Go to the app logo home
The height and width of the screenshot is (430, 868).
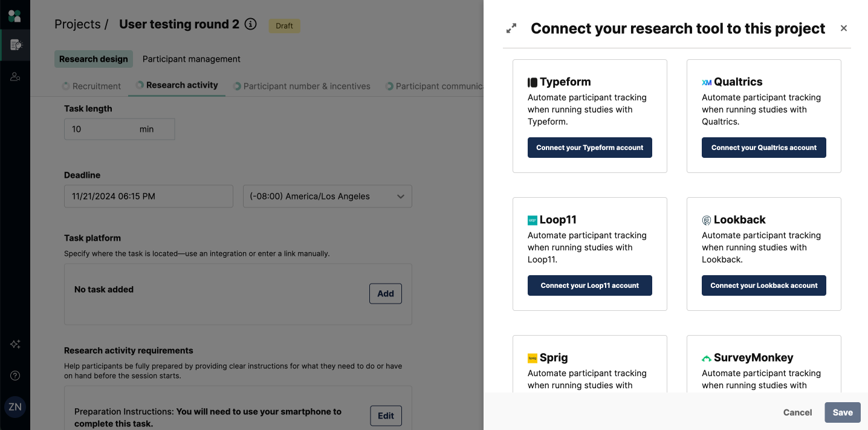15,15
